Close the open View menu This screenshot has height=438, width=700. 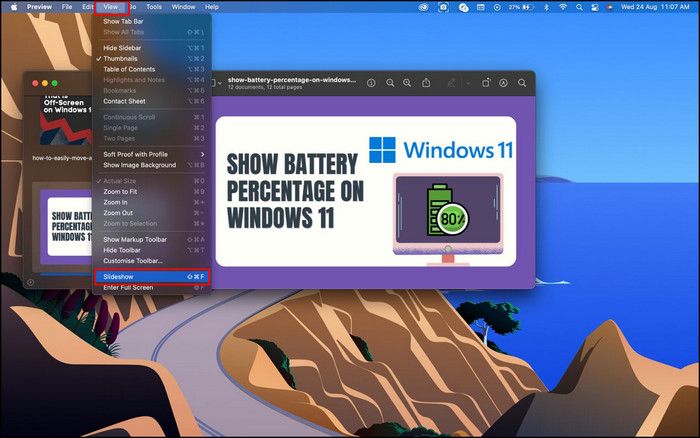pos(111,7)
